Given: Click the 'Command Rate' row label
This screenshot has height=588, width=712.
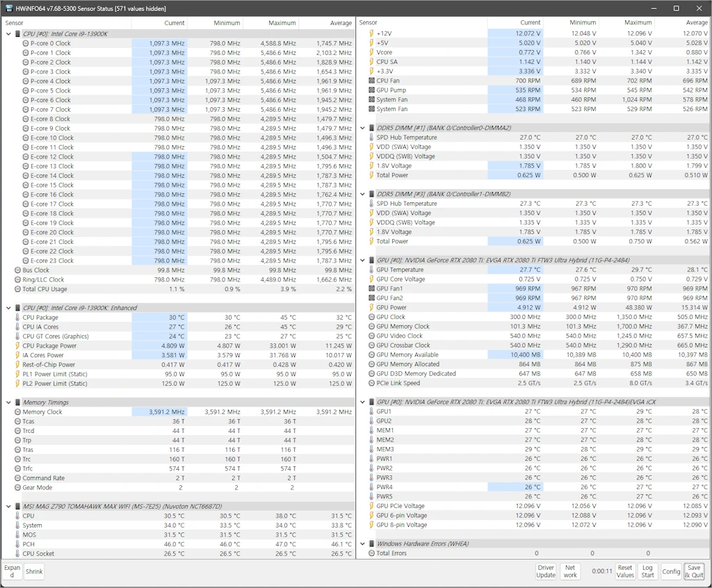Looking at the screenshot, I should pos(44,478).
